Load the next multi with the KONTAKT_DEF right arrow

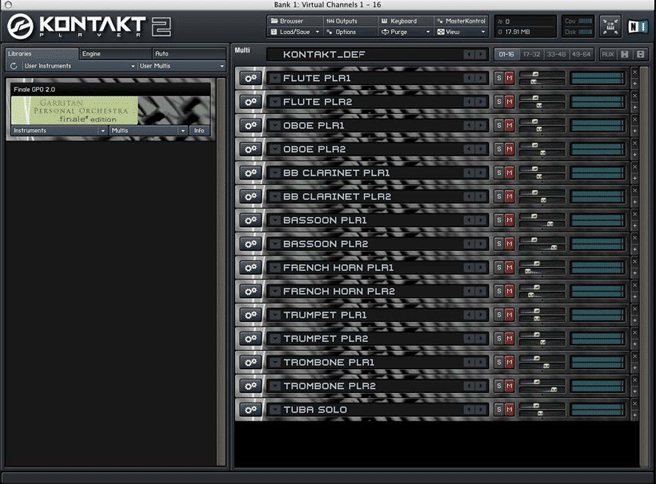[481, 54]
